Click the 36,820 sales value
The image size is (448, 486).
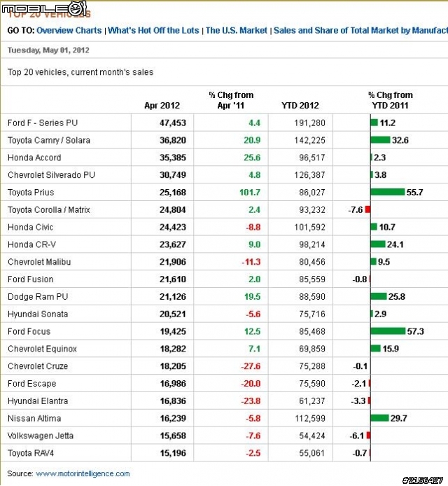coord(173,140)
